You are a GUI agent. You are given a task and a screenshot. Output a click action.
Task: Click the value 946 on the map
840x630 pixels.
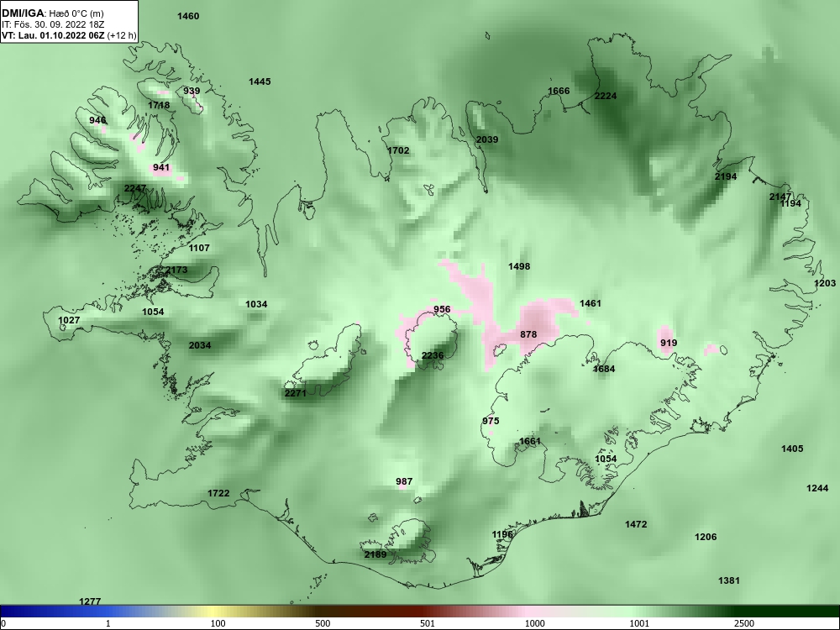97,120
